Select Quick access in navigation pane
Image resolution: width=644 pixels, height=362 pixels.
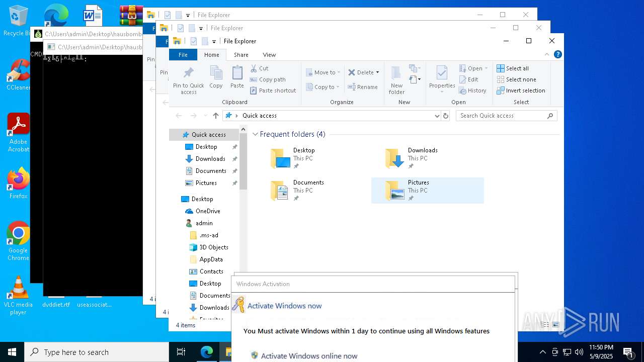click(x=204, y=135)
